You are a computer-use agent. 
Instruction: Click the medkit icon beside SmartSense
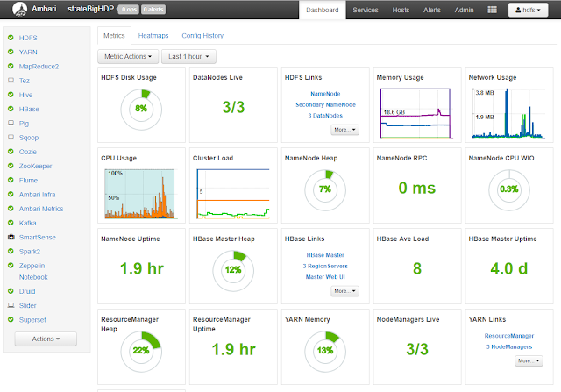coord(11,237)
